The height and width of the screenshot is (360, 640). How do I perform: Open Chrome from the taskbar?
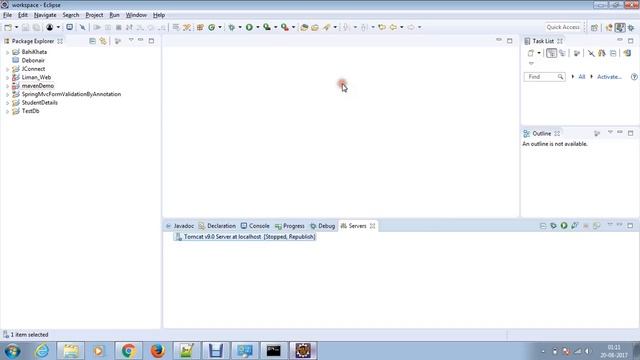(x=129, y=351)
